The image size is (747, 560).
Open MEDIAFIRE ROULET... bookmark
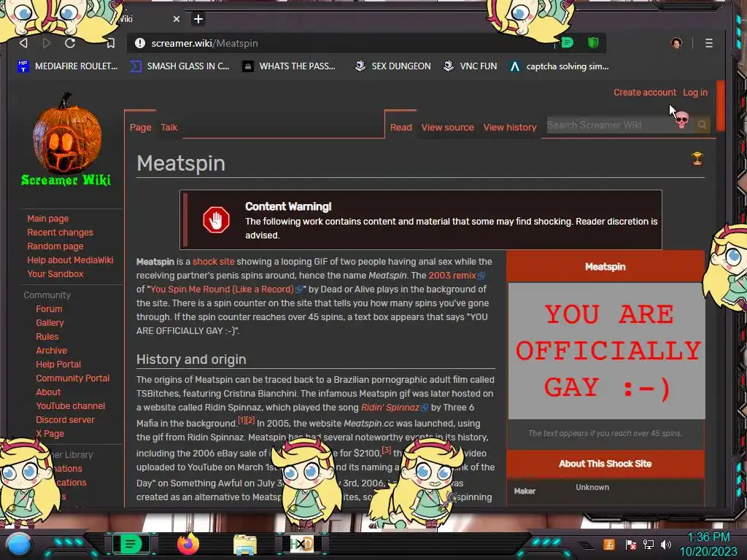point(68,66)
